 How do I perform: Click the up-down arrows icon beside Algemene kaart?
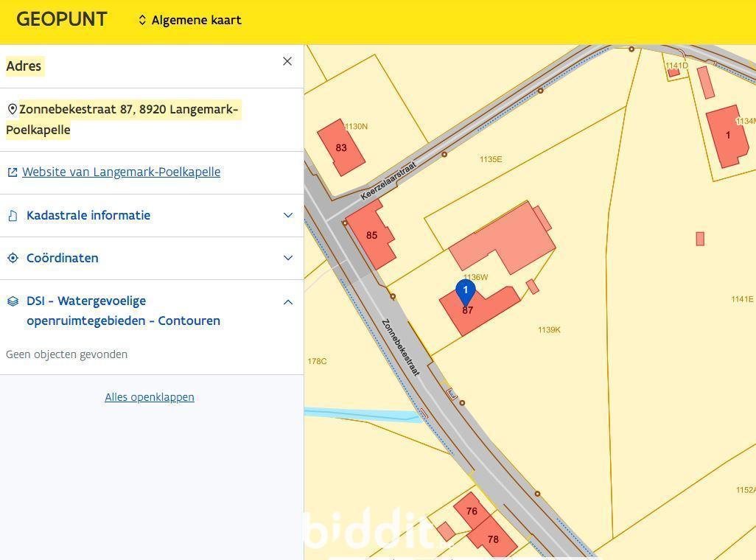pos(142,21)
